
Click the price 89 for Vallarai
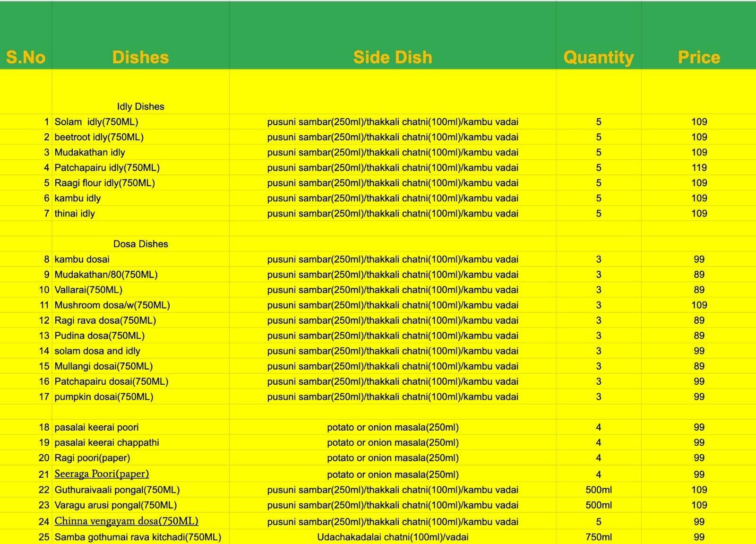pos(699,290)
